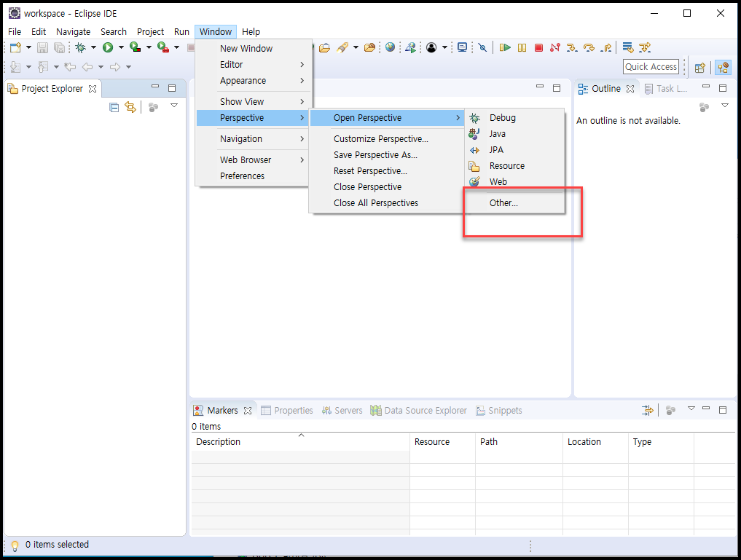Click the green Resume debug icon
The height and width of the screenshot is (560, 741).
pos(505,47)
